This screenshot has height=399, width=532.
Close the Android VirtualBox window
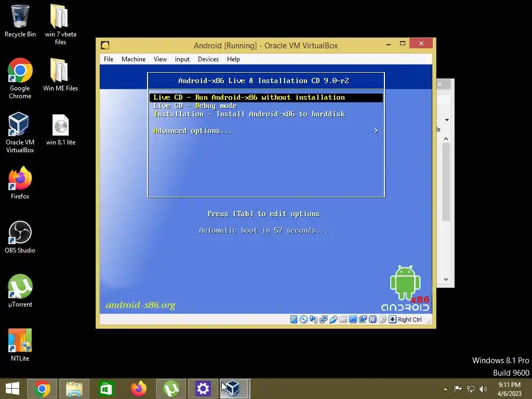click(x=421, y=44)
